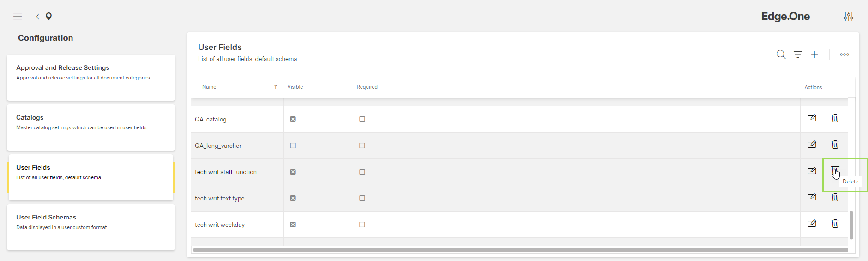868x261 pixels.
Task: Sort by Name column ascending arrow
Action: (x=276, y=87)
